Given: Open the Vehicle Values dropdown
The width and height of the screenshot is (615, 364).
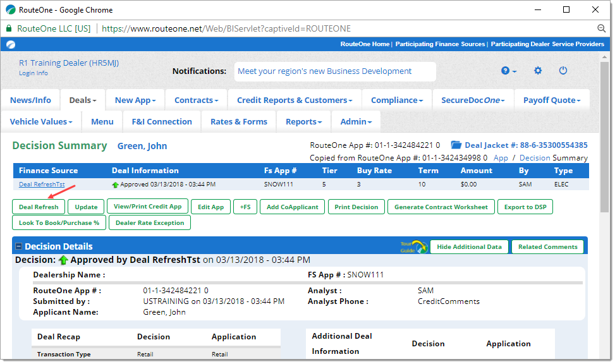Looking at the screenshot, I should (41, 121).
